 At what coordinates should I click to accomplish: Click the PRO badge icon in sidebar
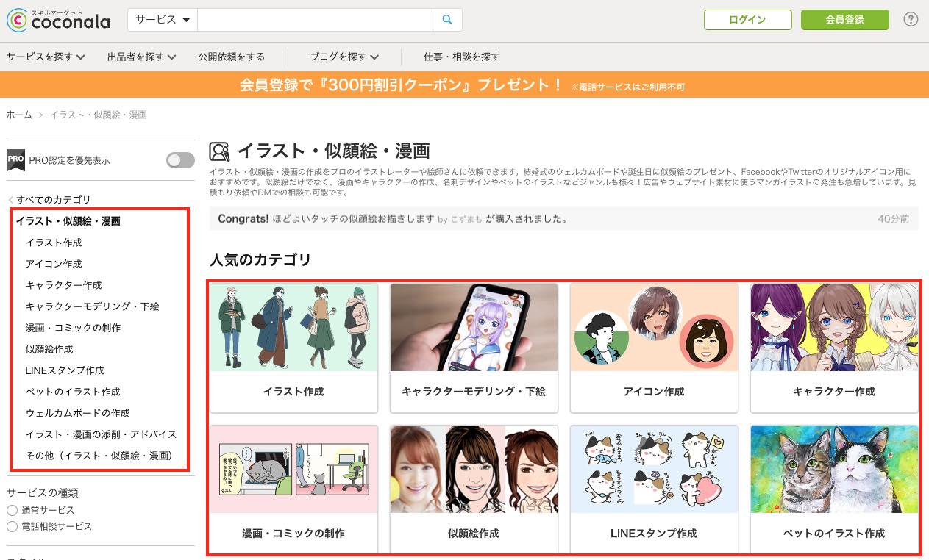pos(15,160)
